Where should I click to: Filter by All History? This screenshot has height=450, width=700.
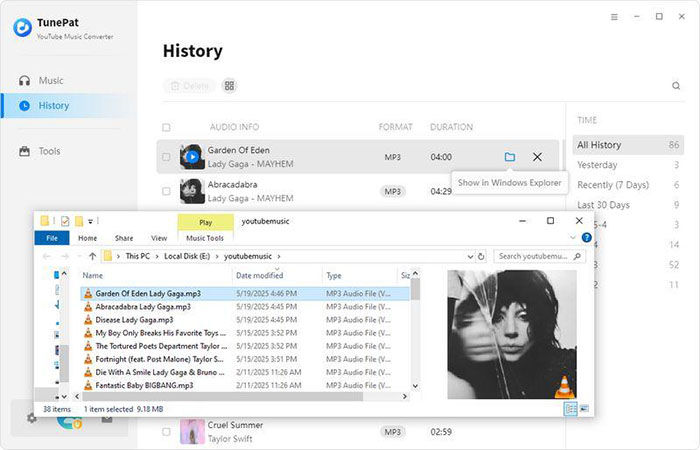[x=628, y=145]
